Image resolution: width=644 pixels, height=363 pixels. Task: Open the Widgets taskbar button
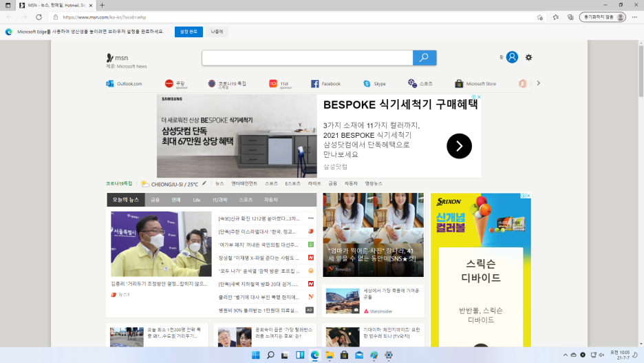(300, 355)
